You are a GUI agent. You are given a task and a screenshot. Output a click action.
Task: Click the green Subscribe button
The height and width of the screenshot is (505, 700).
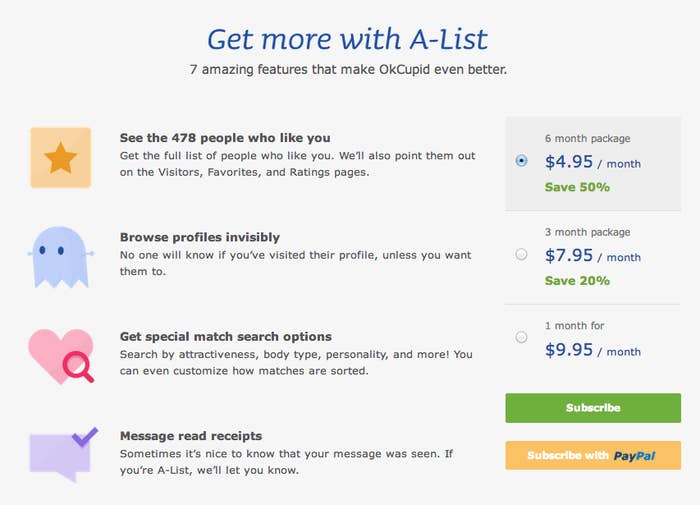593,408
